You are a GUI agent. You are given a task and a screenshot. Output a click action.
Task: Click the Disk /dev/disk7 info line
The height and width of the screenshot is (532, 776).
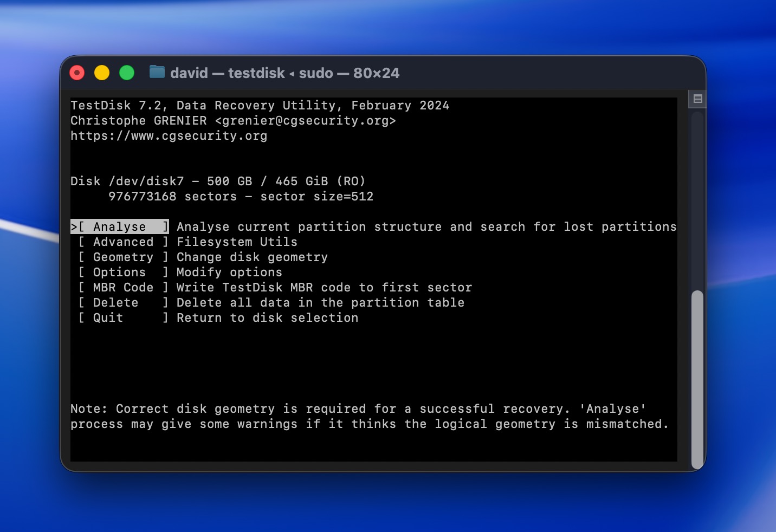(218, 181)
